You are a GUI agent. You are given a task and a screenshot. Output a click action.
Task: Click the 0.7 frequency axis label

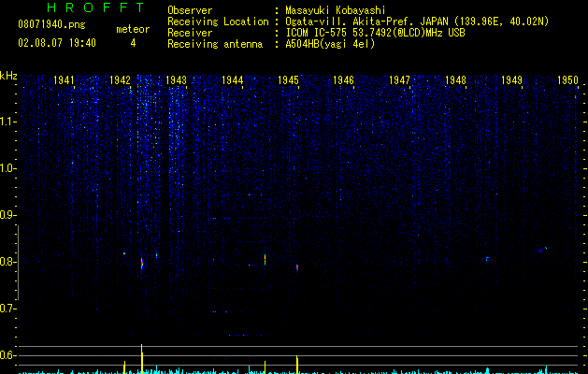(7, 309)
